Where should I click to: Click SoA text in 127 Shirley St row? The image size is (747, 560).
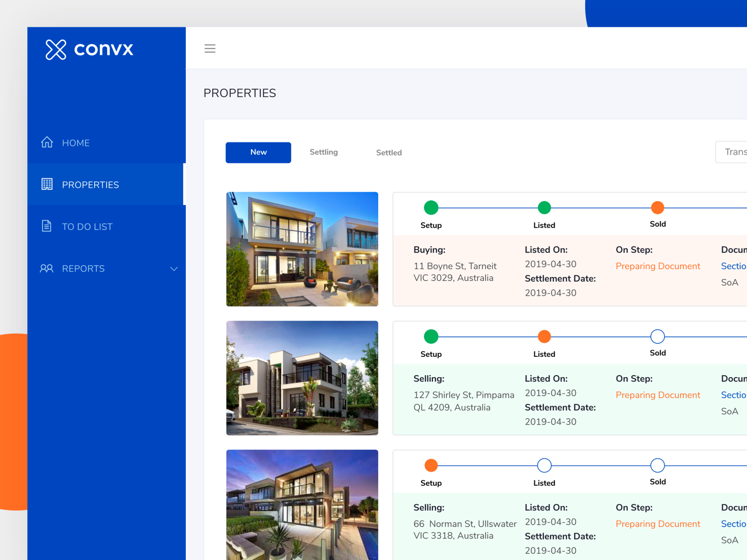tap(730, 412)
